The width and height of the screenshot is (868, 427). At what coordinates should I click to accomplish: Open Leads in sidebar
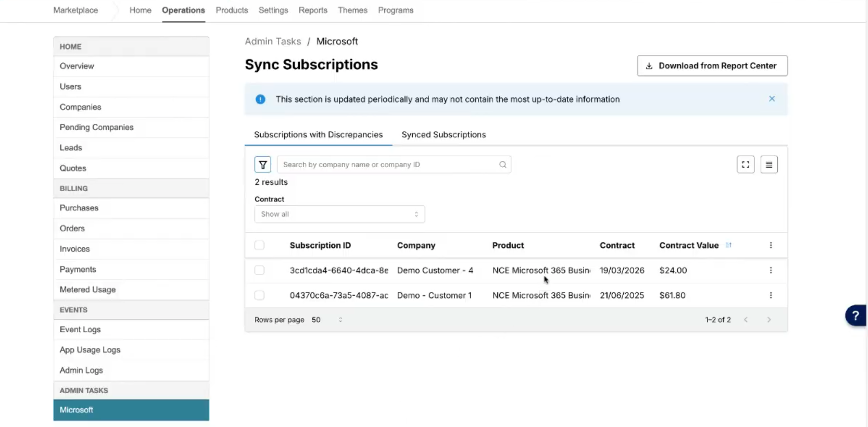tap(131, 148)
